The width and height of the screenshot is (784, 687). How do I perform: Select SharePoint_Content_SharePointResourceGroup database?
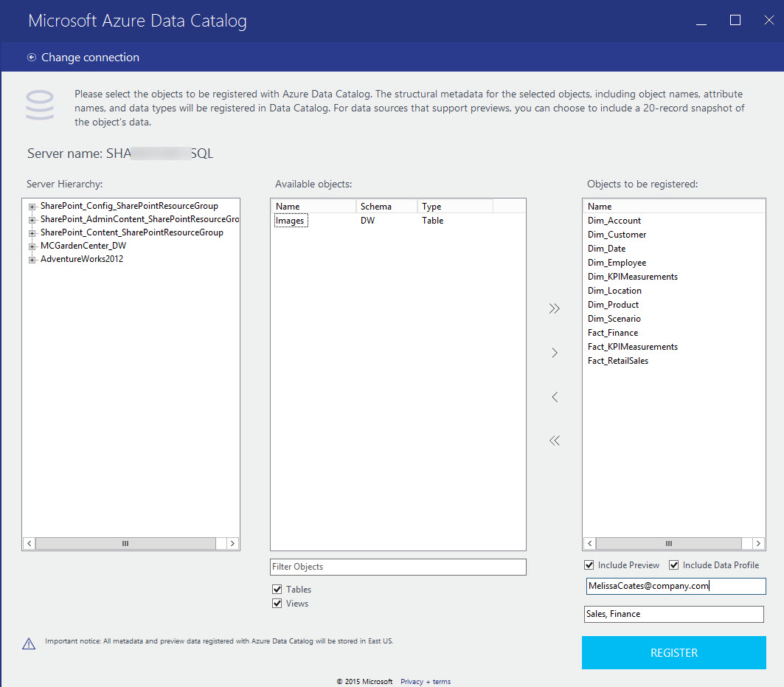click(132, 232)
